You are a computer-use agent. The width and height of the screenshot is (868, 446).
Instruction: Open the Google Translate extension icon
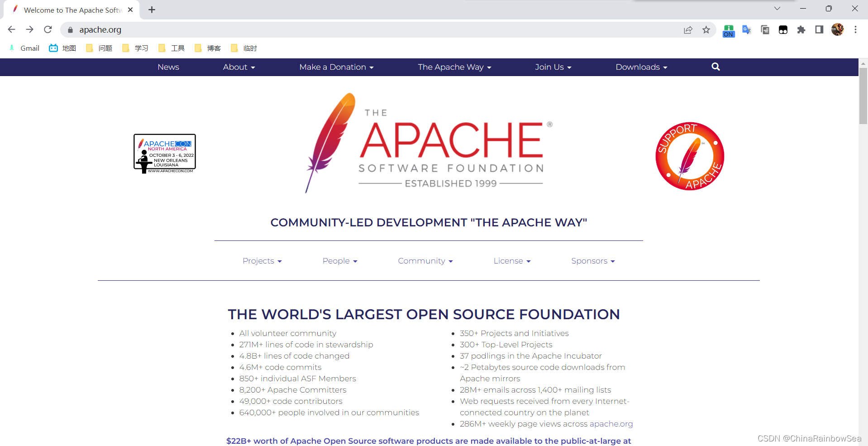pyautogui.click(x=747, y=30)
